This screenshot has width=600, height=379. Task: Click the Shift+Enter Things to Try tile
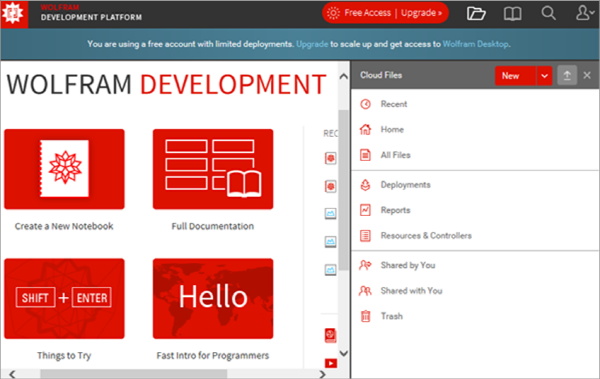(x=64, y=299)
